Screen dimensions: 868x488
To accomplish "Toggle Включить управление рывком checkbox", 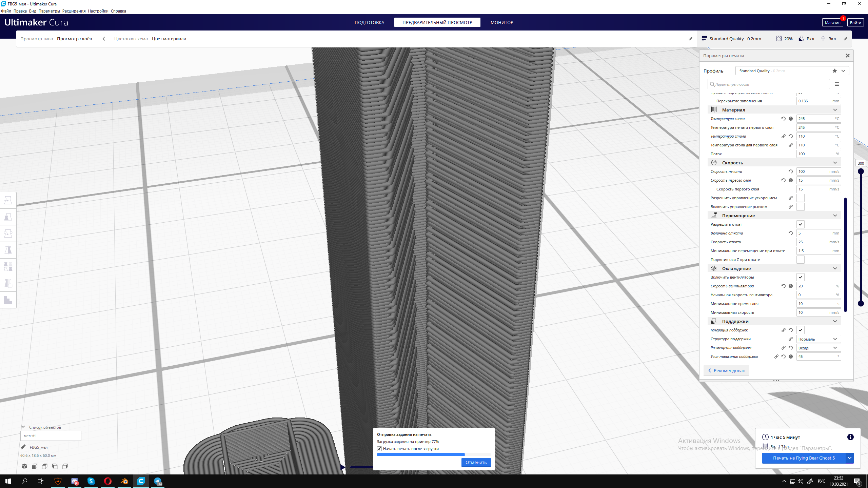I will coord(801,207).
